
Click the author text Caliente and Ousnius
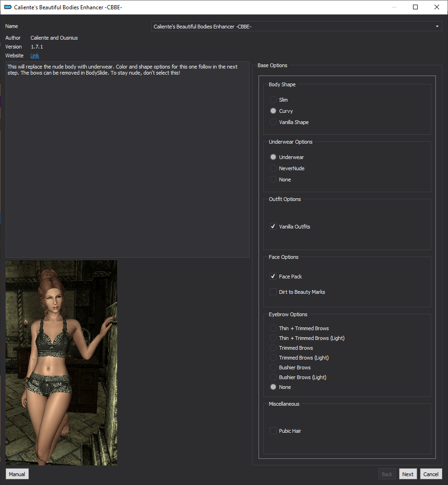point(54,38)
